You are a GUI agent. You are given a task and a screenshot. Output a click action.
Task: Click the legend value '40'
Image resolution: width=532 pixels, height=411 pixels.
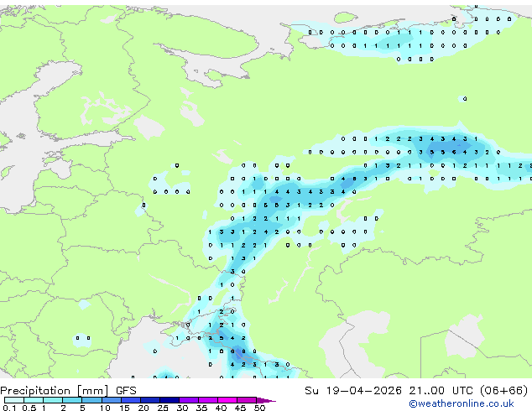(x=221, y=408)
